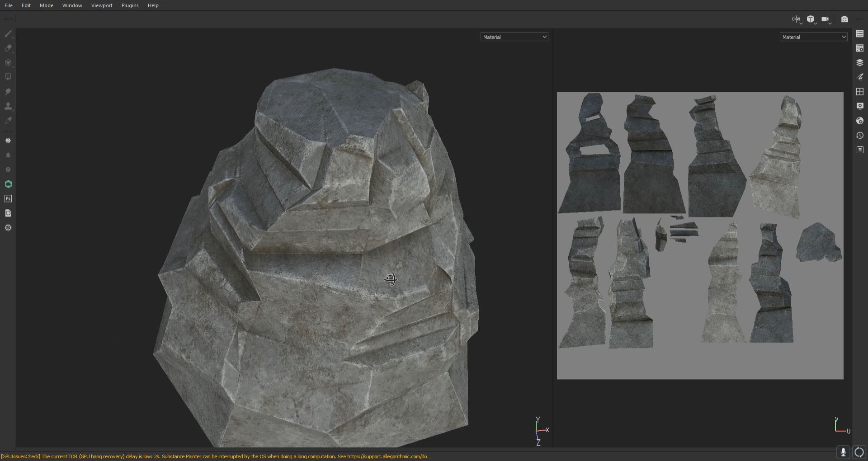Image resolution: width=868 pixels, height=461 pixels.
Task: Toggle symmetry mode in the top toolbar
Action: click(x=796, y=19)
